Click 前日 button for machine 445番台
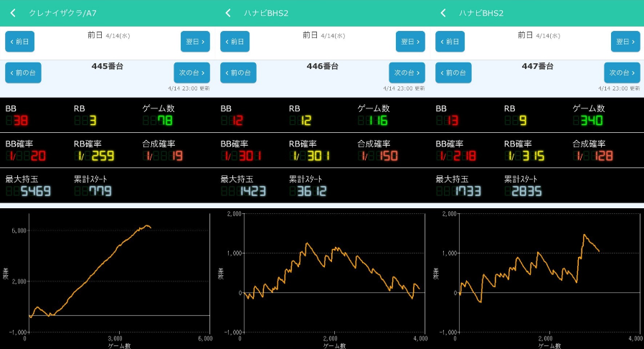The width and height of the screenshot is (644, 349). point(19,42)
